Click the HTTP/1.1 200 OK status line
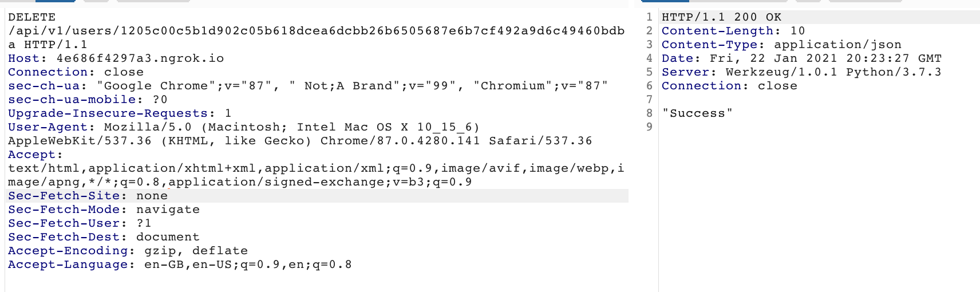This screenshot has width=980, height=292. (x=721, y=17)
